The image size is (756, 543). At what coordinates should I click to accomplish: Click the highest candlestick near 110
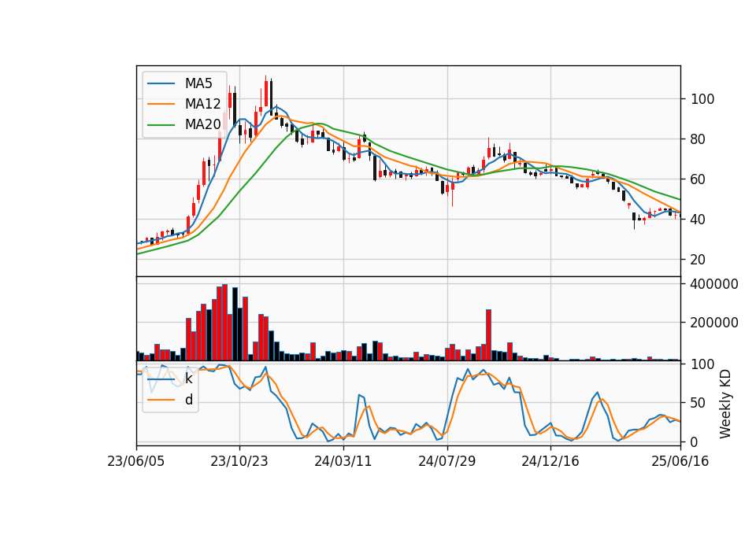tap(265, 91)
